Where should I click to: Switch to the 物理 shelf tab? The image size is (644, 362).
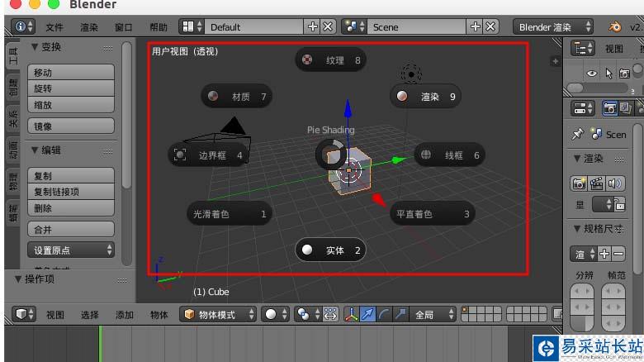(x=13, y=181)
